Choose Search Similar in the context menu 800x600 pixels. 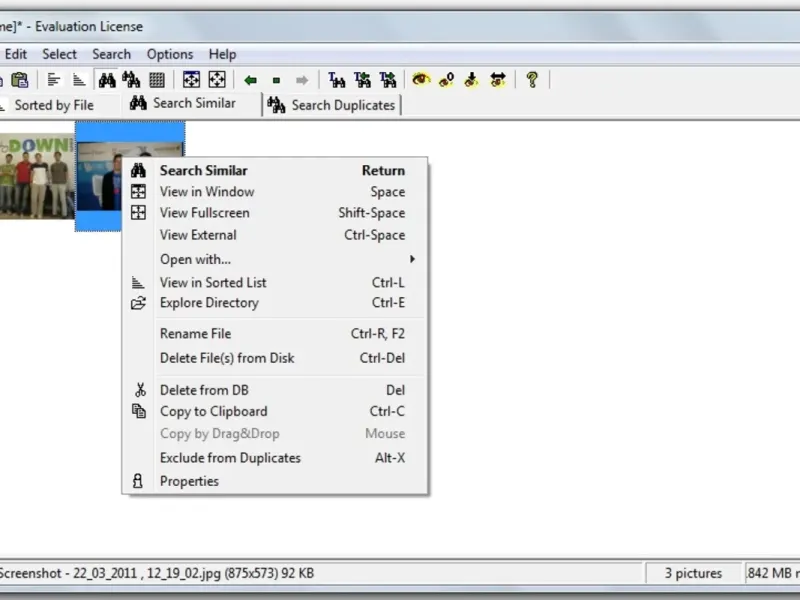(x=275, y=170)
